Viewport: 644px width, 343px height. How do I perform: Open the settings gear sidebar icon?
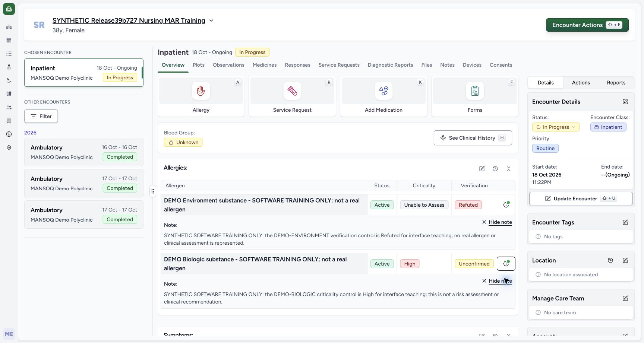(x=9, y=147)
